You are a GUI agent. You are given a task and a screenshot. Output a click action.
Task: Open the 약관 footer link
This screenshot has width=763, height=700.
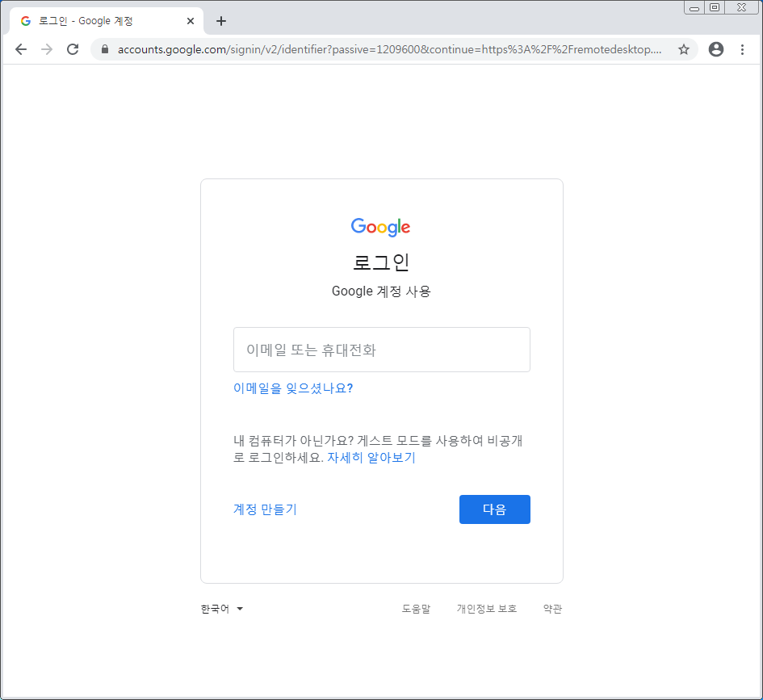coord(552,609)
